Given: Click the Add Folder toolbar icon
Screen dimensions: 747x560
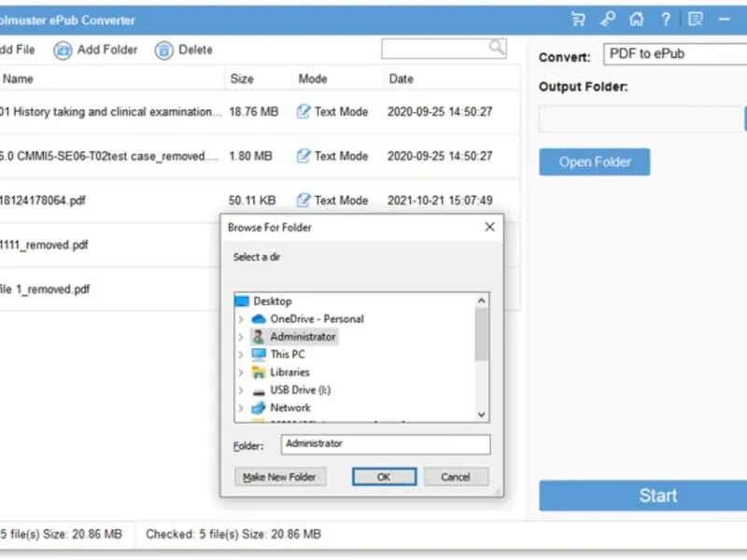Looking at the screenshot, I should pyautogui.click(x=63, y=50).
